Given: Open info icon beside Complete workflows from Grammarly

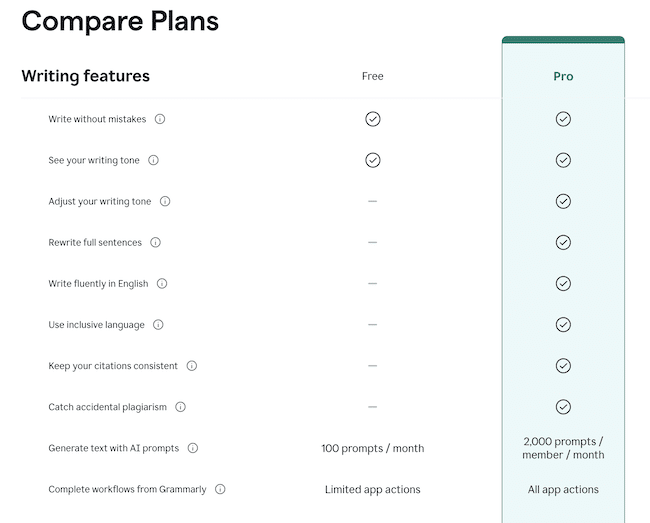Looking at the screenshot, I should tap(220, 489).
